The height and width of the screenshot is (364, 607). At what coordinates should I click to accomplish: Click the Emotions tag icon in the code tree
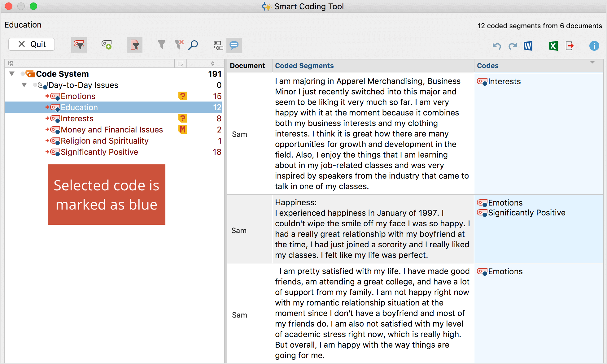(x=55, y=97)
